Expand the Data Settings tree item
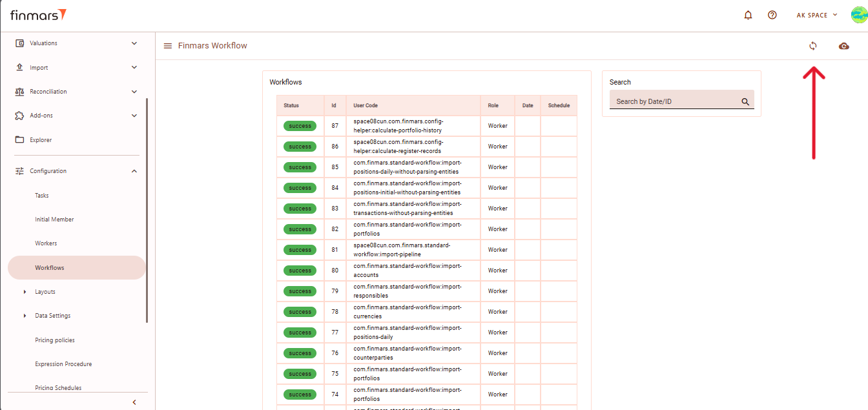Viewport: 868px width, 410px height. pyautogui.click(x=25, y=316)
